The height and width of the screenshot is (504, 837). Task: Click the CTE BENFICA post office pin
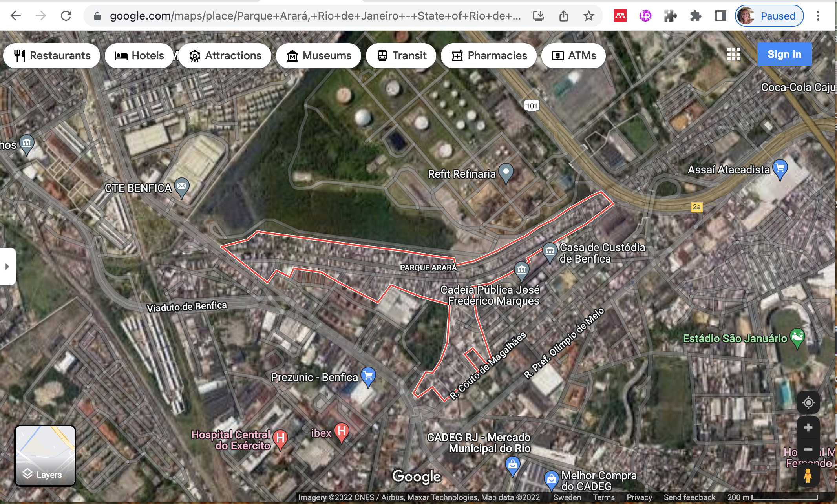point(182,186)
